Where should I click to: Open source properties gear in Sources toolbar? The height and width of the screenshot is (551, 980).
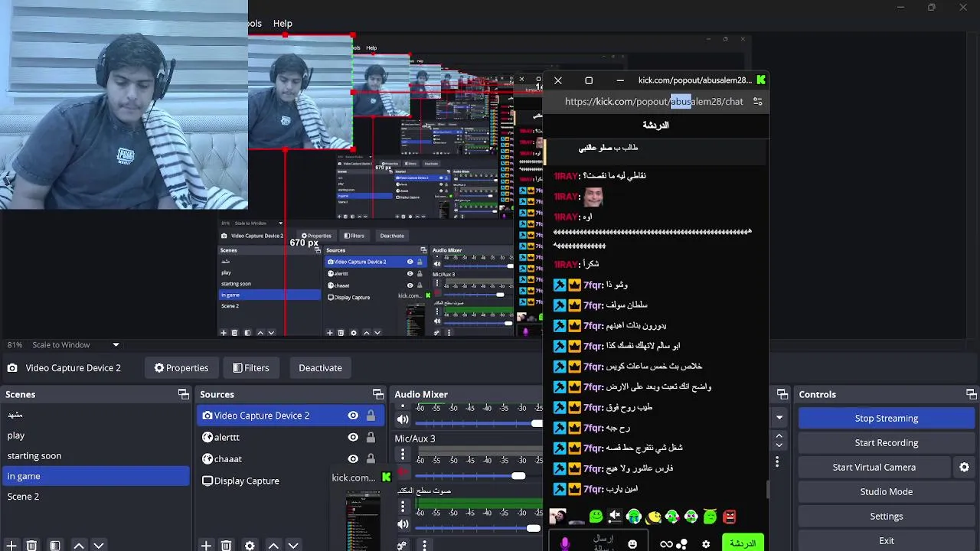(250, 546)
